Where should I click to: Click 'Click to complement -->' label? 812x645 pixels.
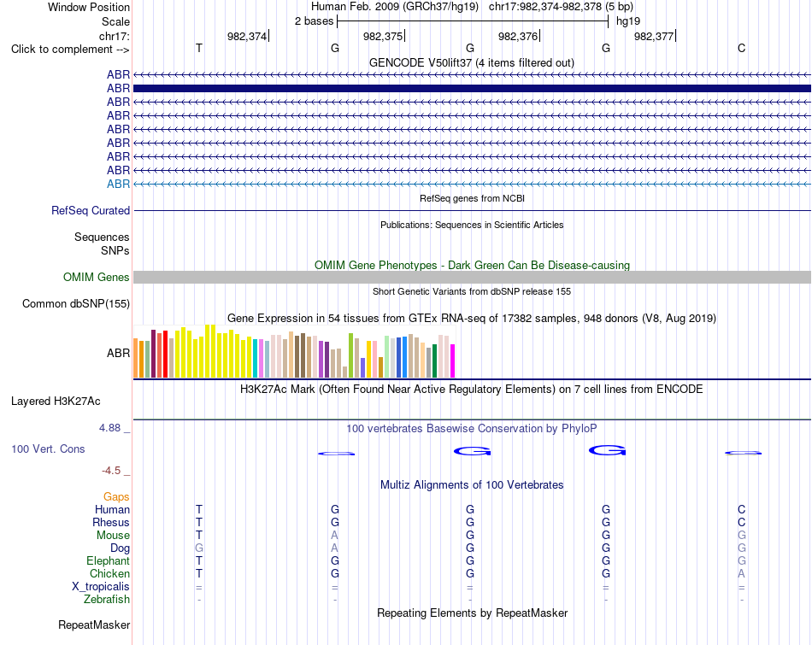[x=70, y=50]
